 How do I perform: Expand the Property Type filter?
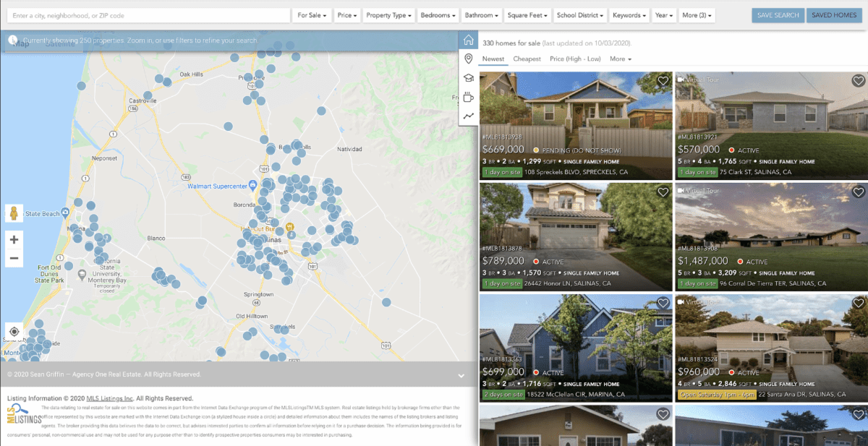click(x=389, y=15)
